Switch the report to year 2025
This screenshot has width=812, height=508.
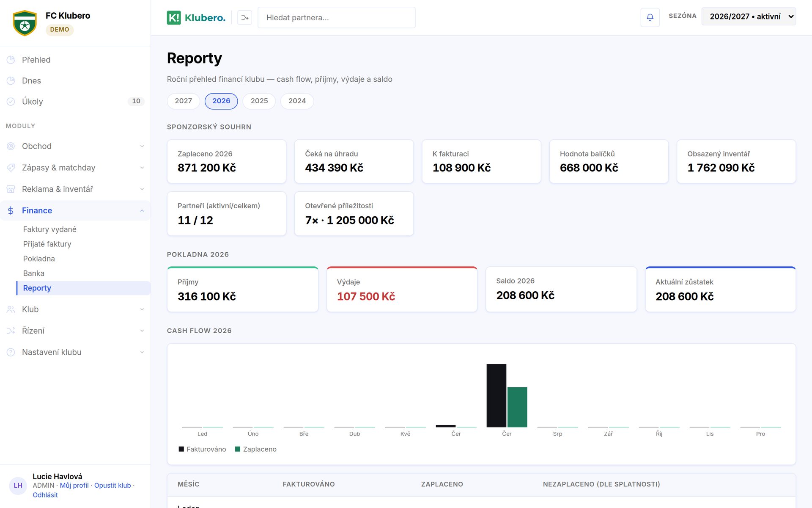[259, 101]
